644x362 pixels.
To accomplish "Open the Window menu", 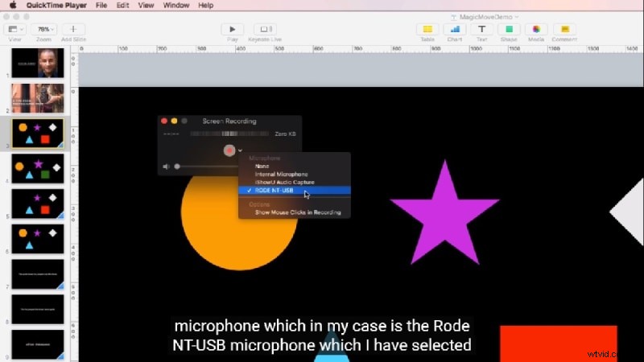I will (176, 6).
